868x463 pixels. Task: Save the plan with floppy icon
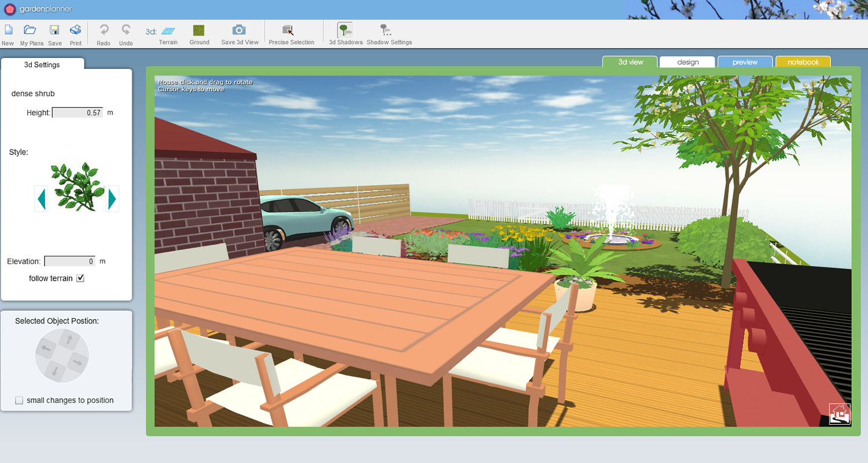pos(54,30)
